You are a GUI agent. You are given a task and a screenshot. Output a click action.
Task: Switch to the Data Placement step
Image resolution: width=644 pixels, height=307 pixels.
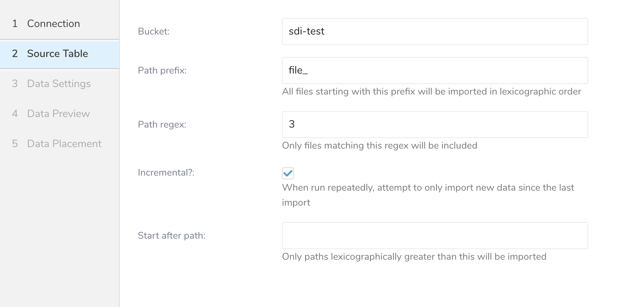[64, 144]
